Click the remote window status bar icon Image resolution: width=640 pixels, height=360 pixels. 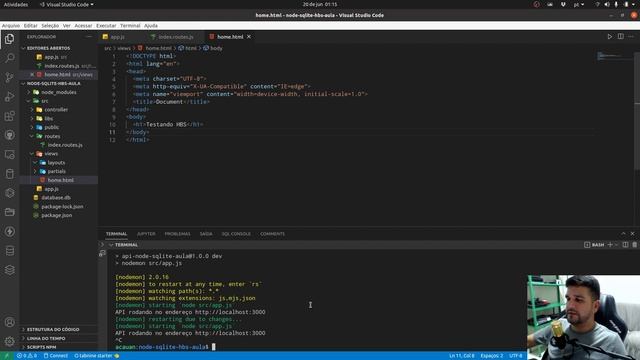[7, 356]
